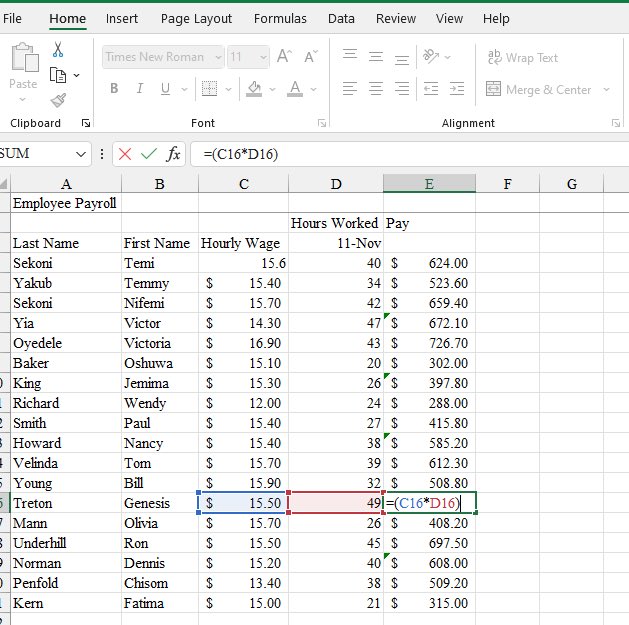Viewport: 629px width, 625px height.
Task: Expand the Orientation options arrow
Action: pos(447,57)
